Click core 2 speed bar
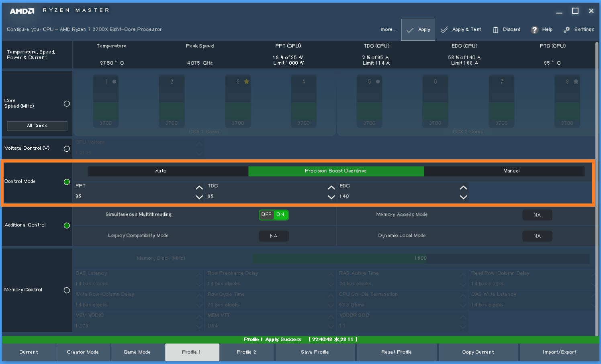Viewport: 601px width, 364px height. [172, 101]
